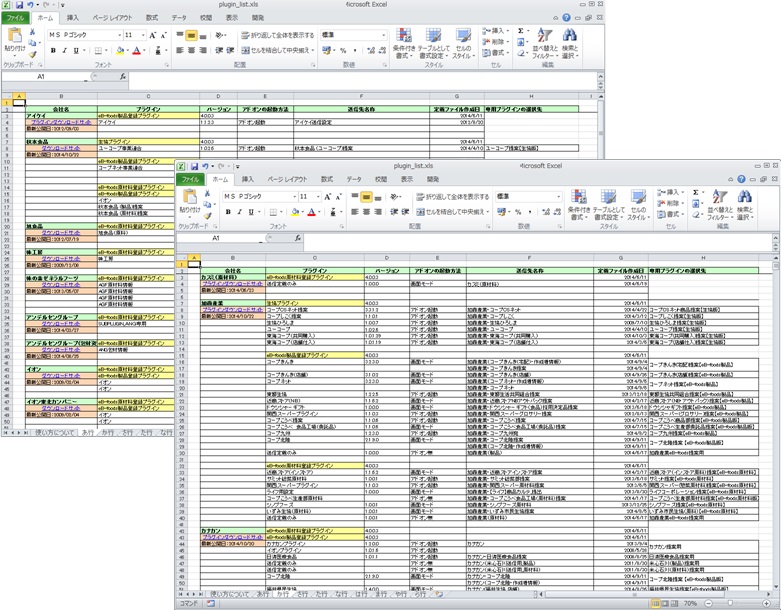
Task: Open データ ribbon tab in front window
Action: coord(354,179)
